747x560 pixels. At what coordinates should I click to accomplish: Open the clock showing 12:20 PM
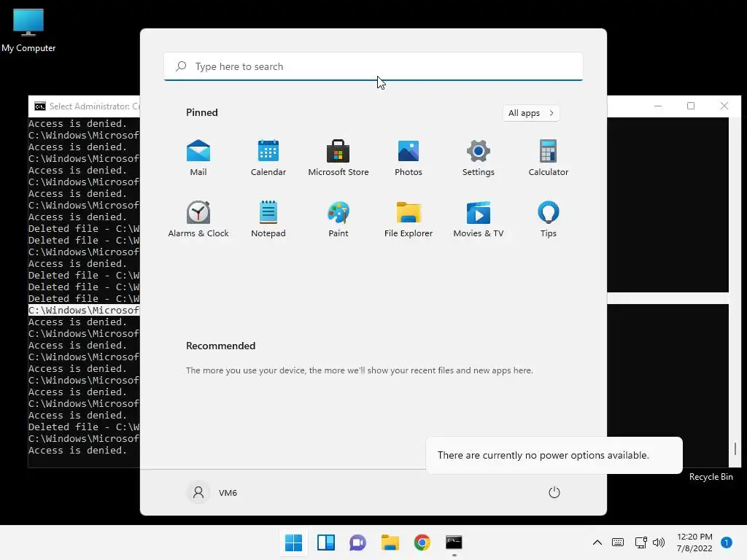(694, 542)
